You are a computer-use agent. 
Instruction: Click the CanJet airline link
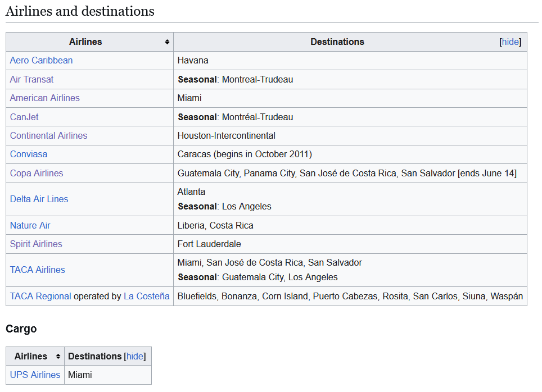[24, 117]
